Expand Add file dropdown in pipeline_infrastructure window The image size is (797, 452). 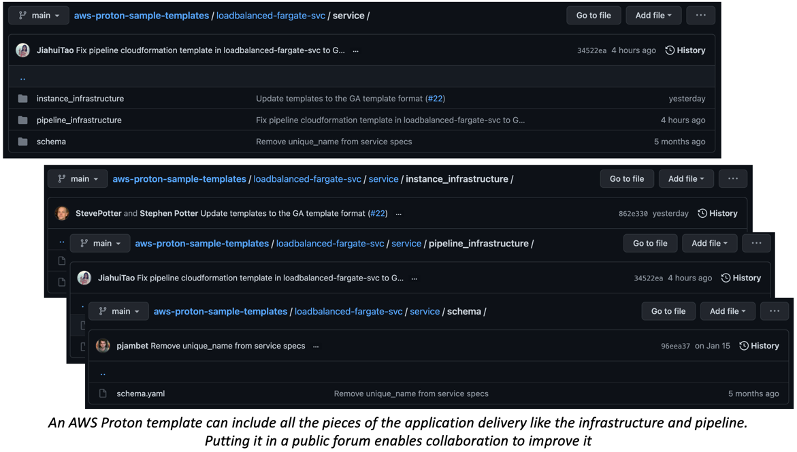(709, 244)
